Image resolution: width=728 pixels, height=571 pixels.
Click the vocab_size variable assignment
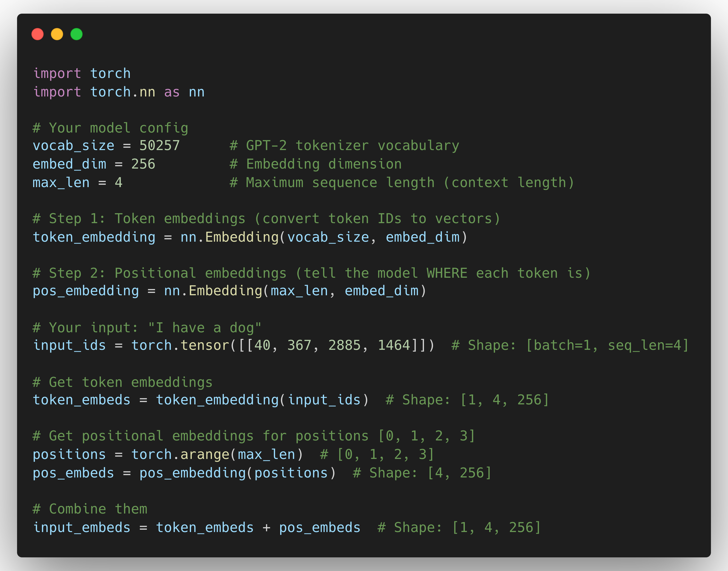106,145
